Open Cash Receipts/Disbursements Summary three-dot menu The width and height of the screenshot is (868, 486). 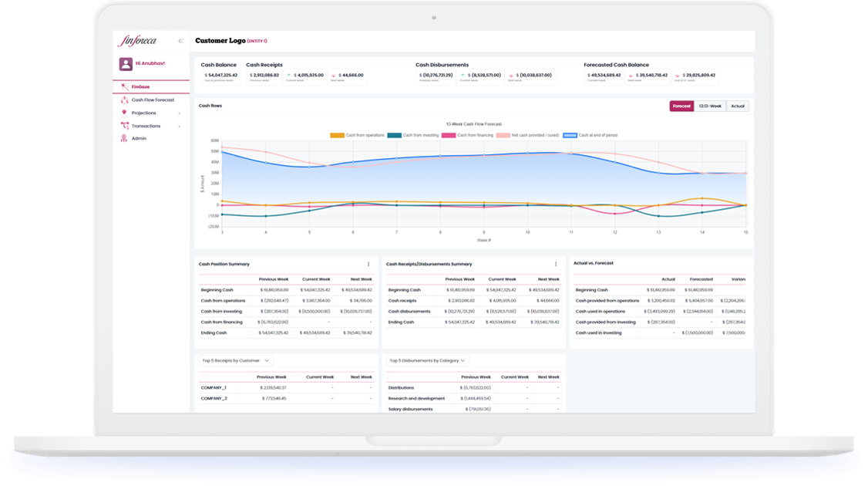click(556, 265)
